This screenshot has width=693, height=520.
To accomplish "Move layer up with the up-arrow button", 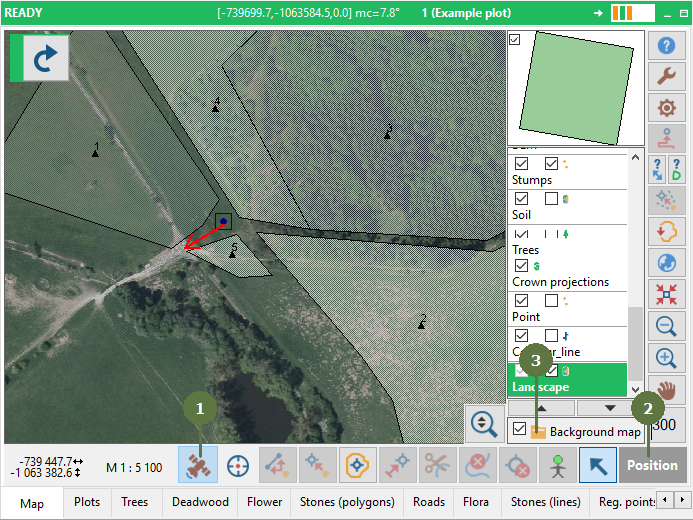I will point(542,408).
